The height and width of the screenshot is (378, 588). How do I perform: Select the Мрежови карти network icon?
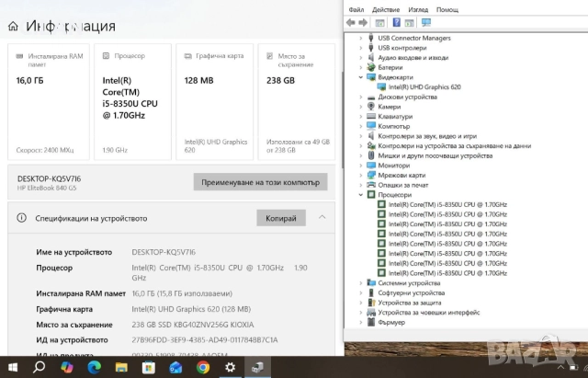tap(371, 175)
